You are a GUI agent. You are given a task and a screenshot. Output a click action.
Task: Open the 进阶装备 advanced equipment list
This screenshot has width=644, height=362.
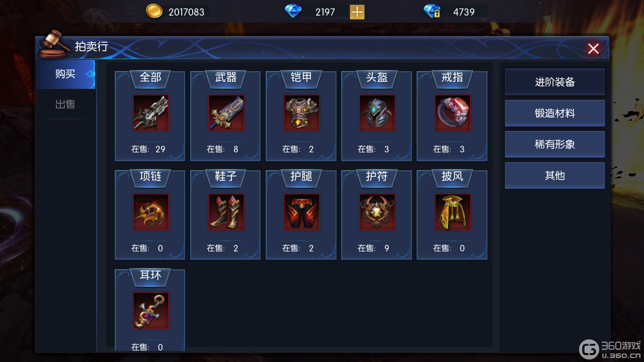[x=555, y=82]
